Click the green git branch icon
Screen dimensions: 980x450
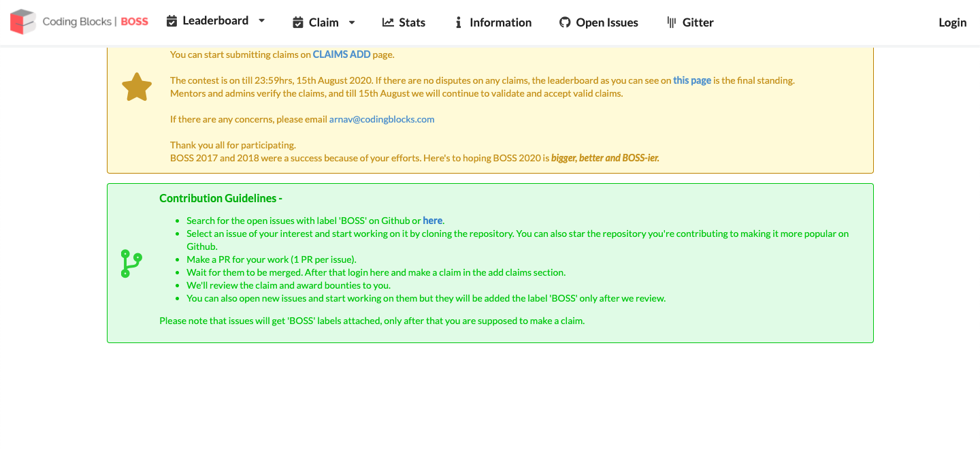click(x=131, y=263)
